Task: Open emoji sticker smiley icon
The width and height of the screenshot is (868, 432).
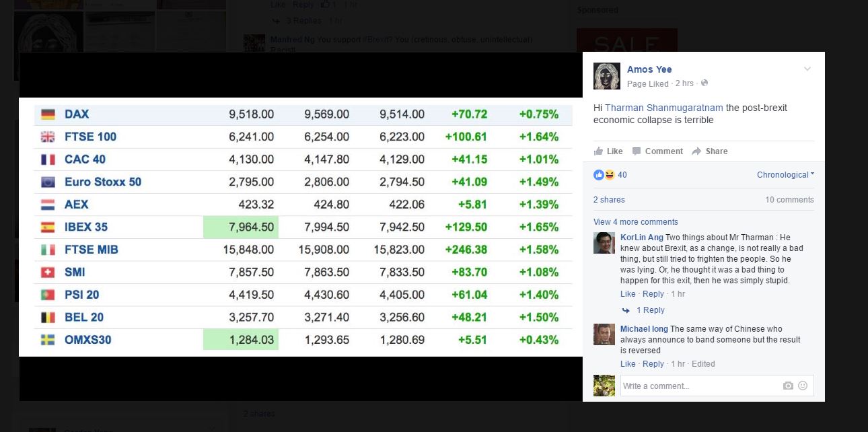Action: [803, 386]
